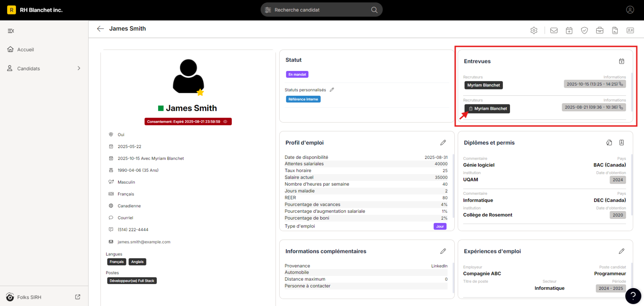Screen dimensions: 644x306
Task: Click the 2025-10-15 Avec Myriam Blanchet line
Action: pos(151,158)
